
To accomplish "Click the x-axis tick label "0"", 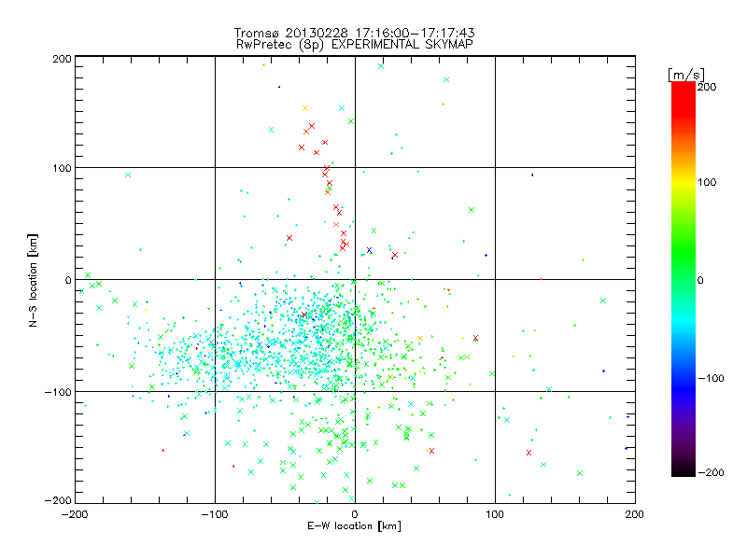I will pyautogui.click(x=355, y=514).
